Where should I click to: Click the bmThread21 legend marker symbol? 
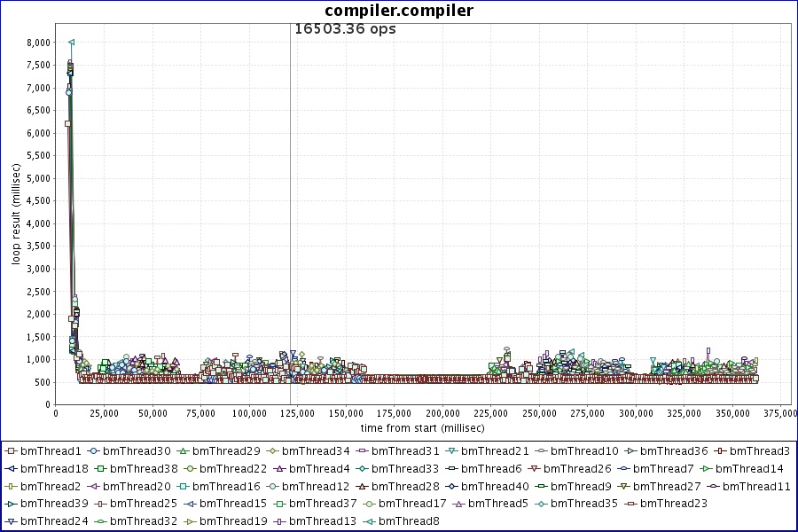click(451, 451)
